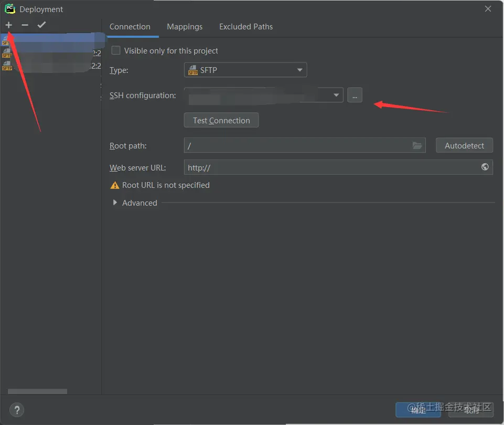The height and width of the screenshot is (425, 504).
Task: Select the third SFTP server entry
Action: [51, 66]
